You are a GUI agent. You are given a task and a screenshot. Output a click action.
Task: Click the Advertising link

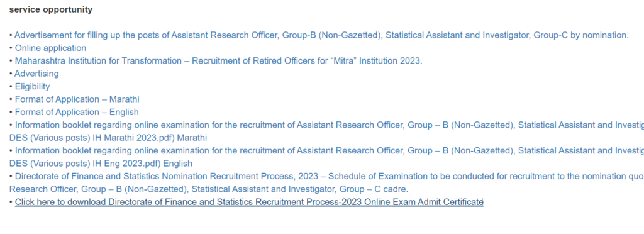click(x=36, y=74)
